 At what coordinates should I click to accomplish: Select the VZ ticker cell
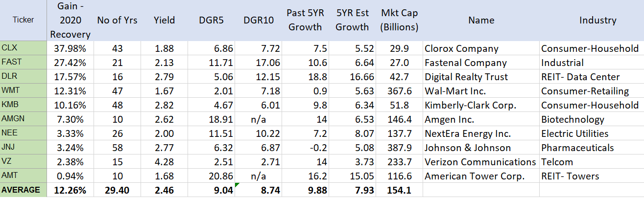(x=24, y=162)
